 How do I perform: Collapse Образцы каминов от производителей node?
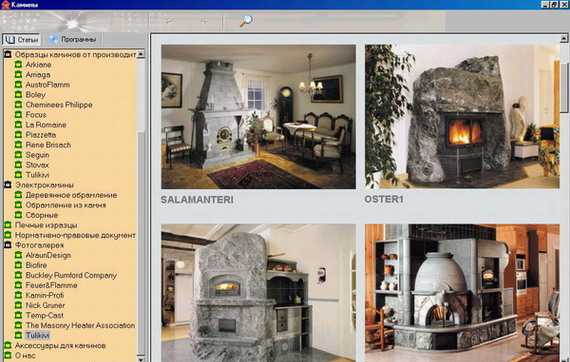click(x=8, y=55)
